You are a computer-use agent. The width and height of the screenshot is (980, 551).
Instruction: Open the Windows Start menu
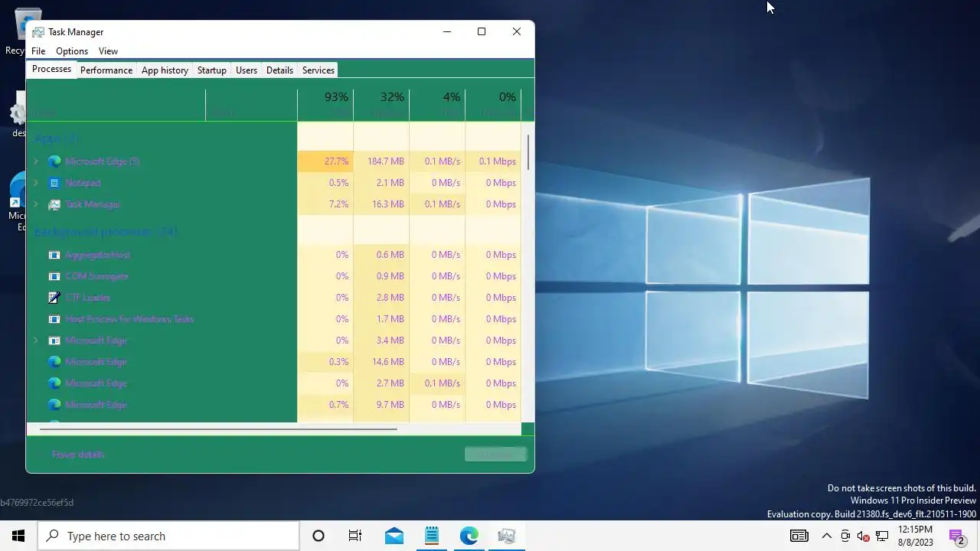click(x=18, y=536)
